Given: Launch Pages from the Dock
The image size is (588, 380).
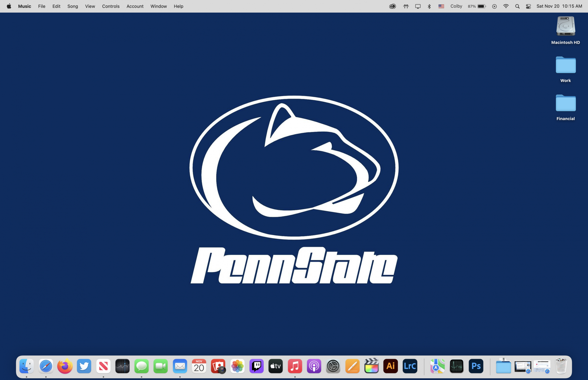Looking at the screenshot, I should [352, 366].
